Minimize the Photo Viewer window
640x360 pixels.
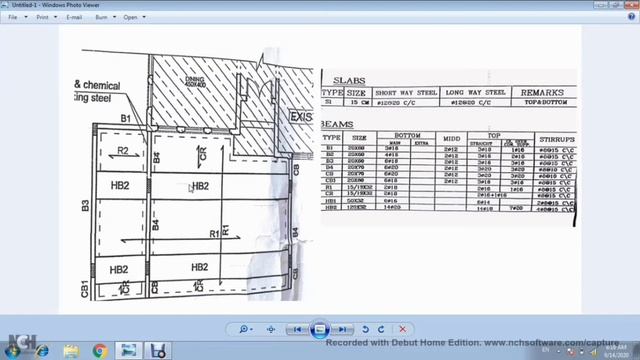pos(601,4)
